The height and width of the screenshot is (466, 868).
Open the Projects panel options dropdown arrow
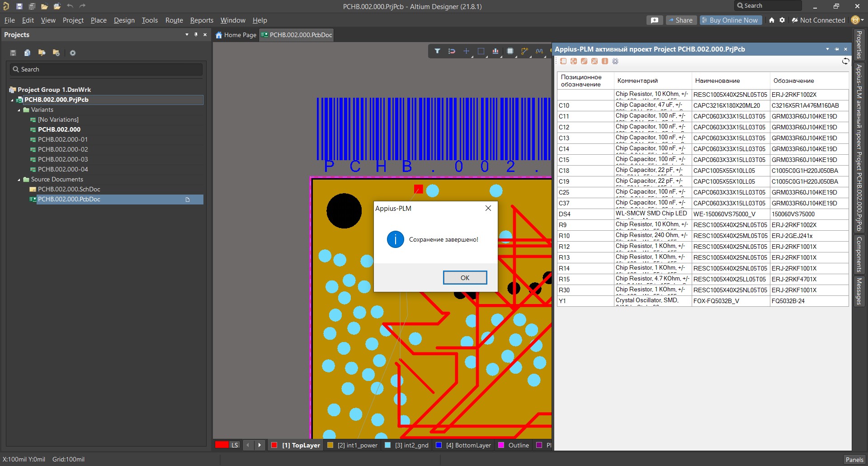click(187, 34)
